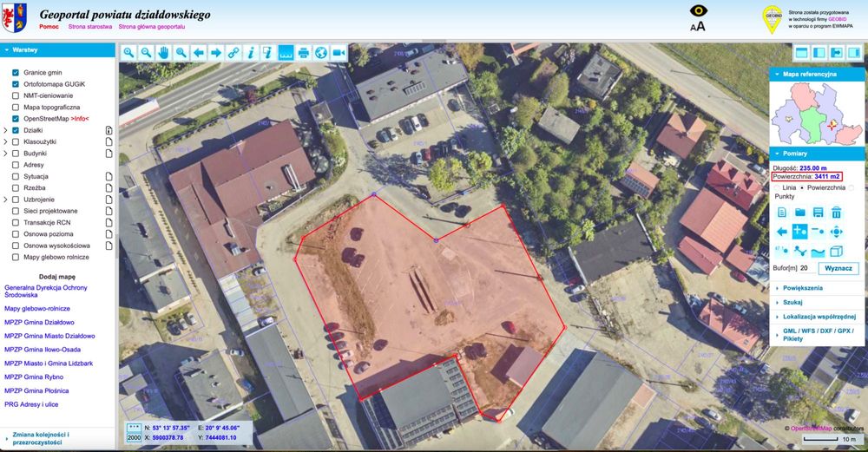Enable the Mapa topograficzna layer

click(x=16, y=108)
